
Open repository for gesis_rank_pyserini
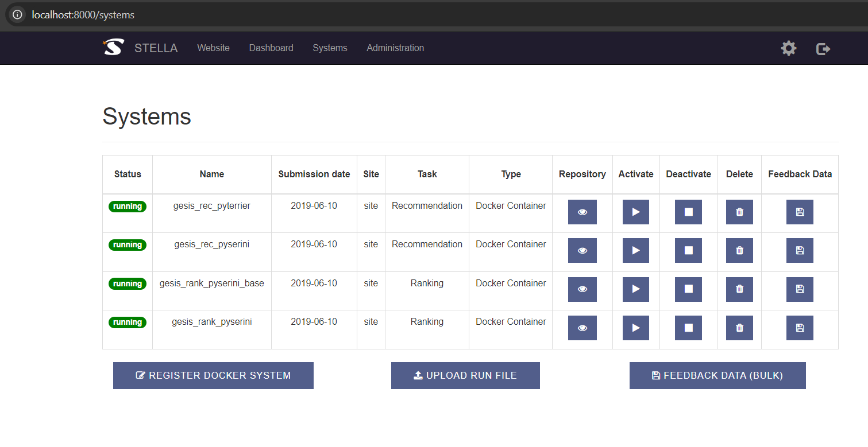click(x=582, y=328)
